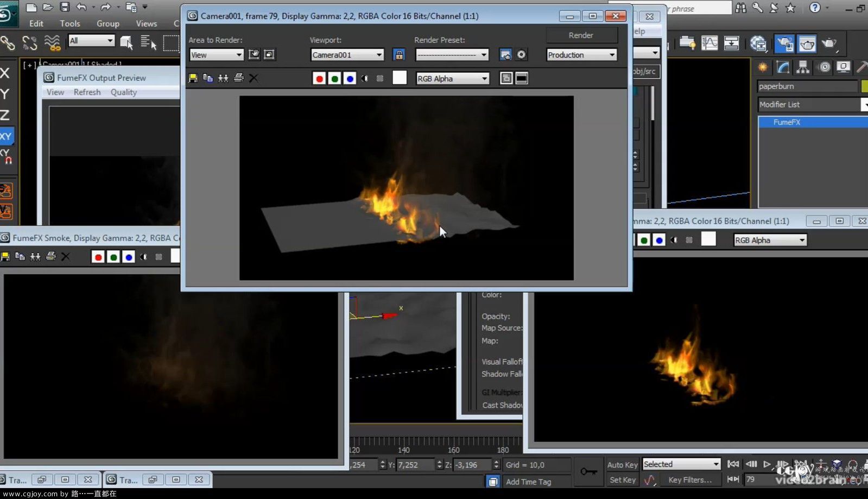
Task: Open Views menu
Action: point(147,23)
